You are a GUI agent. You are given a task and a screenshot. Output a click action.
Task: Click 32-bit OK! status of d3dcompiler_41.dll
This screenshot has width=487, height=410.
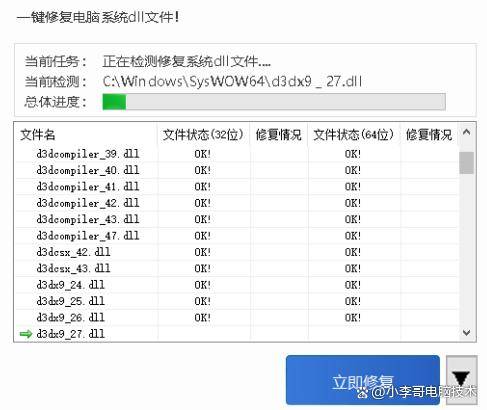pos(203,187)
